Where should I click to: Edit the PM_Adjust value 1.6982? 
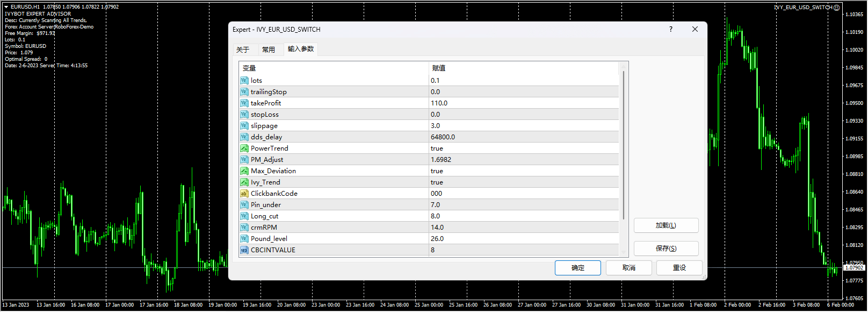tap(524, 159)
